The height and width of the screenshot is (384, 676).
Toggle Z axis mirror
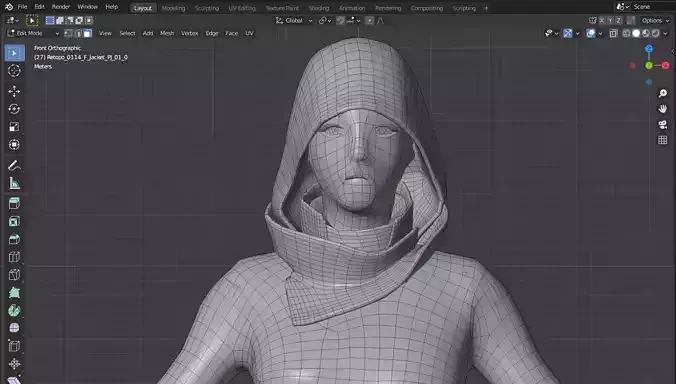[618, 20]
